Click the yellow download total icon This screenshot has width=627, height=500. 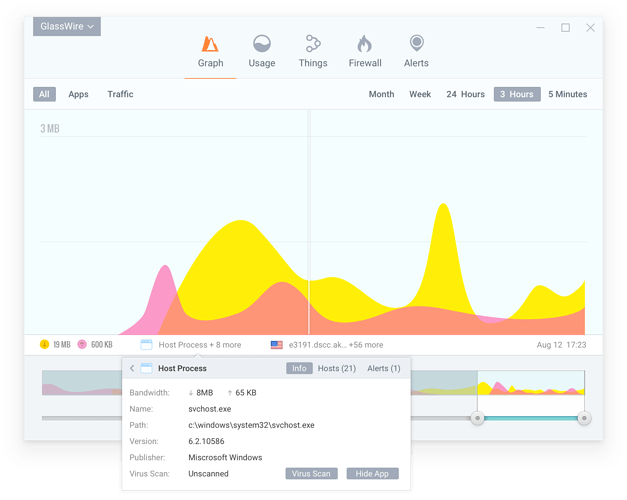point(44,345)
